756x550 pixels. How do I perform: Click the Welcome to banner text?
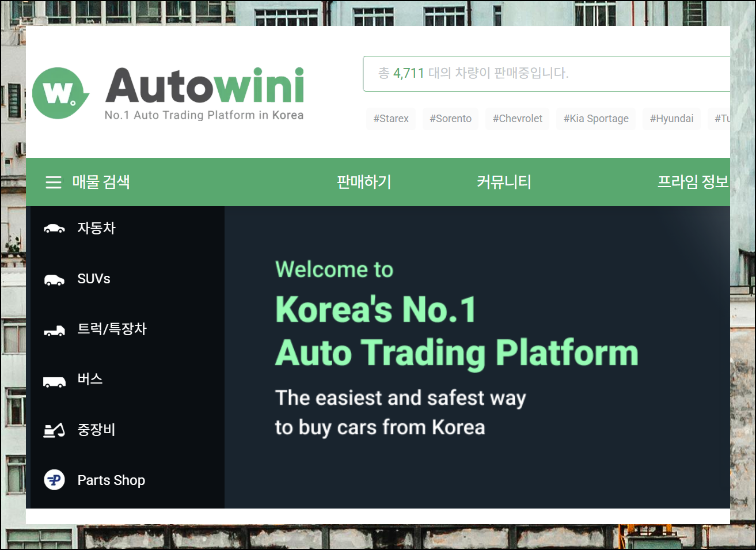[x=334, y=270]
